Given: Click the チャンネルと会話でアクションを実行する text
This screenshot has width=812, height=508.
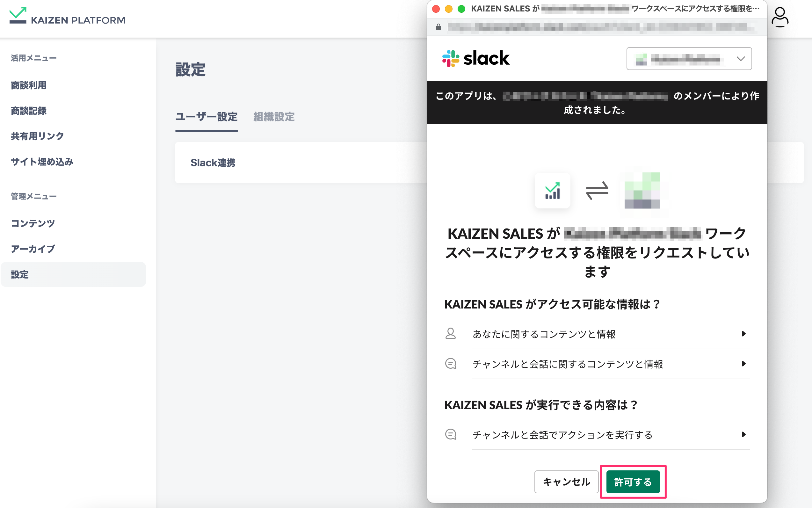Looking at the screenshot, I should point(562,435).
